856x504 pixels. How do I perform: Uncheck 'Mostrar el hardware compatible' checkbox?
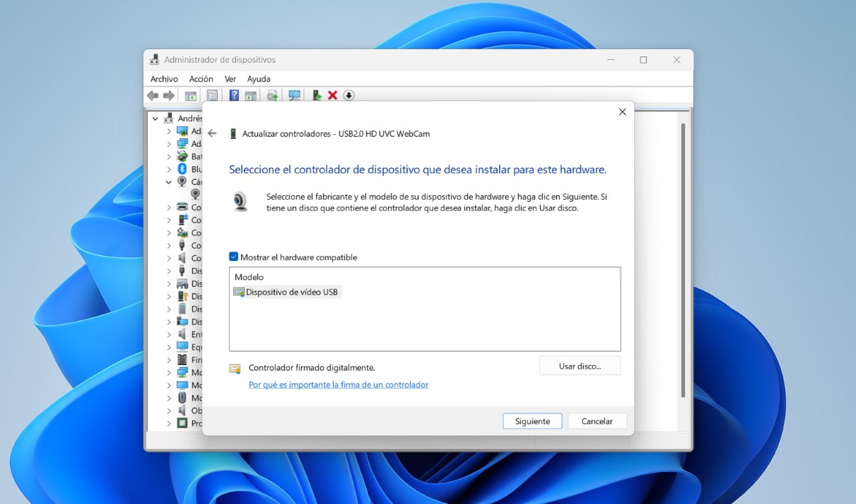coord(233,257)
